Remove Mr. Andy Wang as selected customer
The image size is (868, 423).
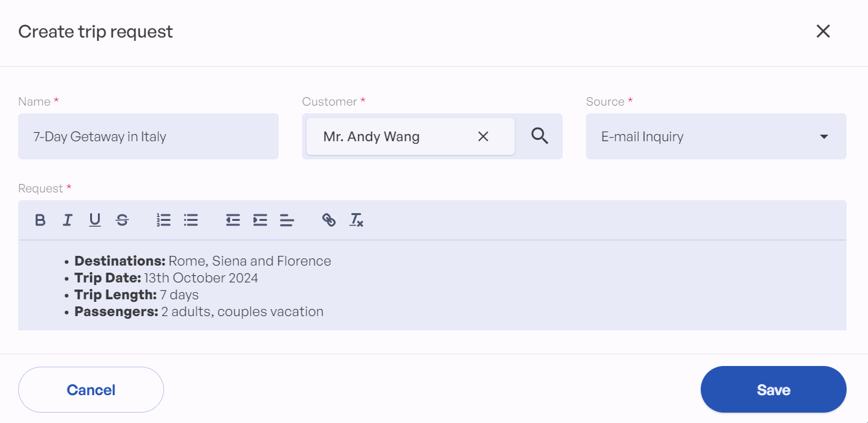point(483,137)
